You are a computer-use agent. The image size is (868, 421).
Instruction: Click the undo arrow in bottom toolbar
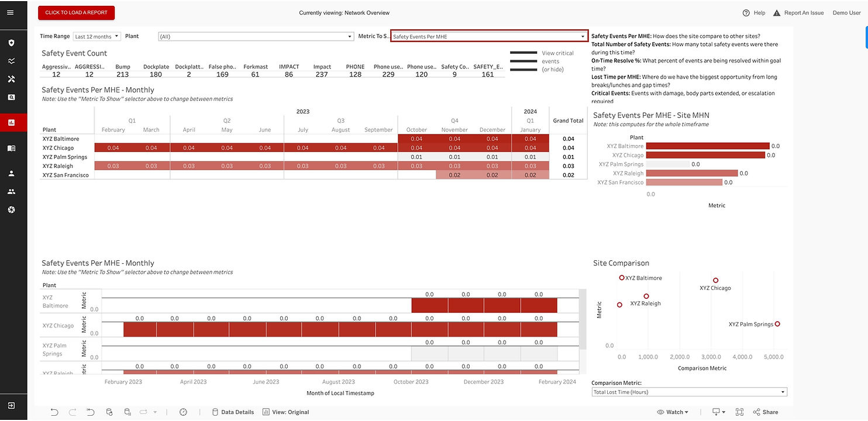pyautogui.click(x=54, y=412)
